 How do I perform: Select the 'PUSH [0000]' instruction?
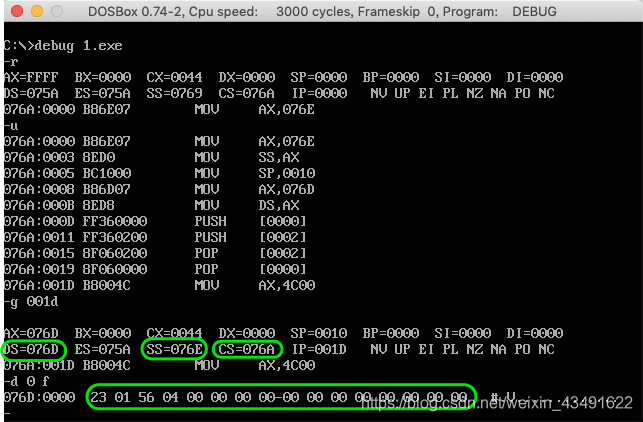(251, 221)
